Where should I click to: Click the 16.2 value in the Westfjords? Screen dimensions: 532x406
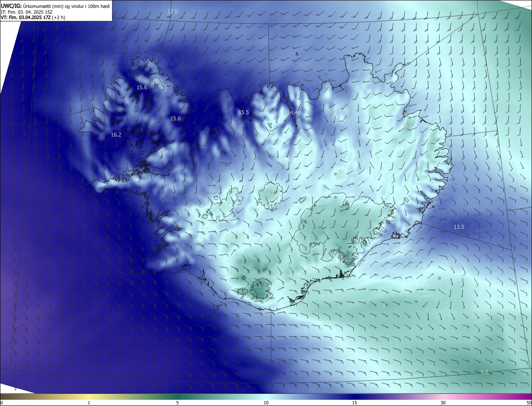coord(116,135)
